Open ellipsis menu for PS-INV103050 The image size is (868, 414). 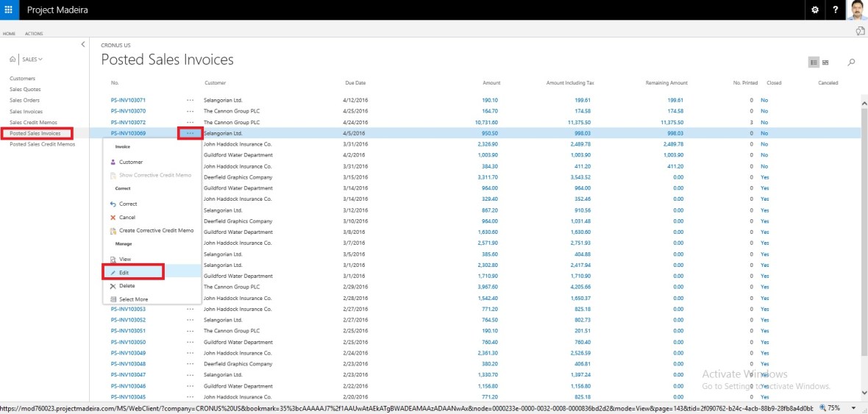[x=191, y=342]
